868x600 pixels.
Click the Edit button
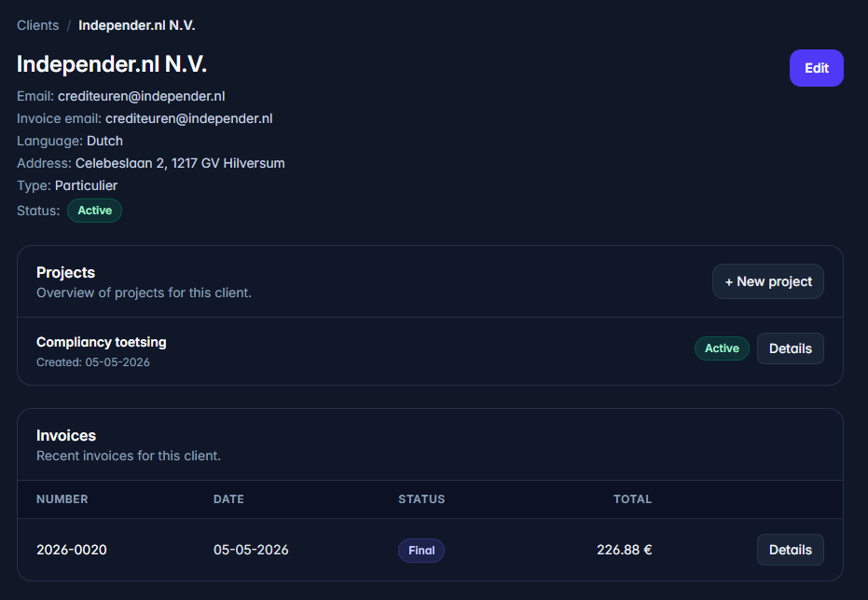pyautogui.click(x=816, y=68)
